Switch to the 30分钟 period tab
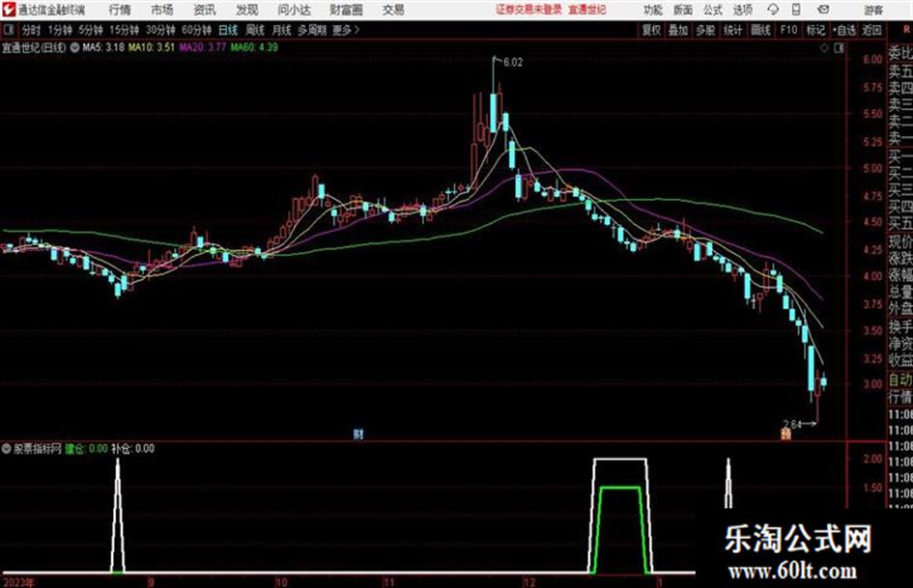The height and width of the screenshot is (588, 913). click(x=160, y=30)
